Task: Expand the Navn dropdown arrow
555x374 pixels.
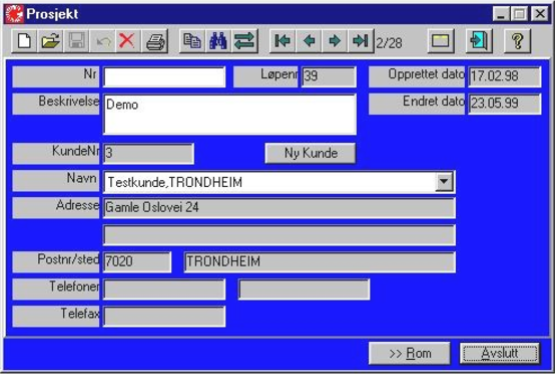Action: click(x=444, y=182)
